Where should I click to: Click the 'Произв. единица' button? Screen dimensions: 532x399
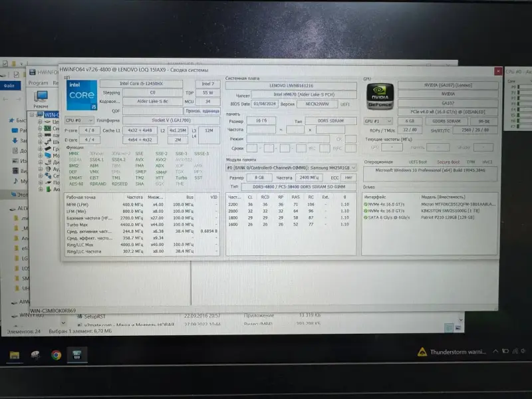202,111
